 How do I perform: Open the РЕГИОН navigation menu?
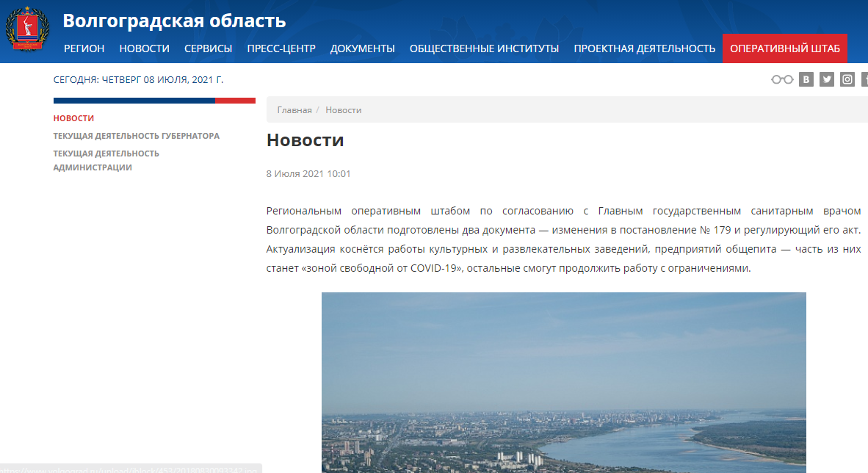[x=84, y=48]
